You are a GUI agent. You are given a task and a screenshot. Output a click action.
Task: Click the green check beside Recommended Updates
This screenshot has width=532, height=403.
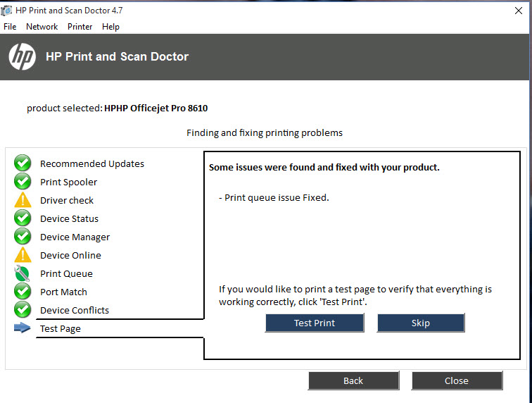[x=23, y=163]
